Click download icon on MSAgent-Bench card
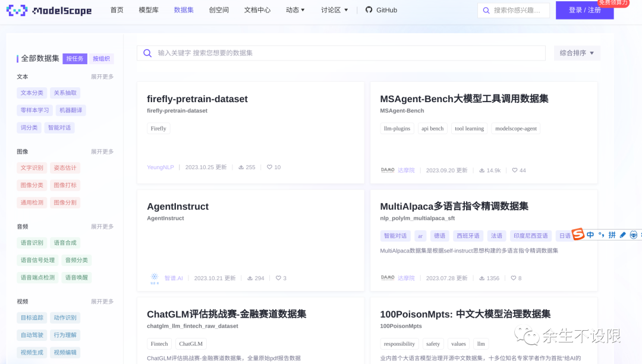Image resolution: width=642 pixels, height=364 pixels. 482,170
